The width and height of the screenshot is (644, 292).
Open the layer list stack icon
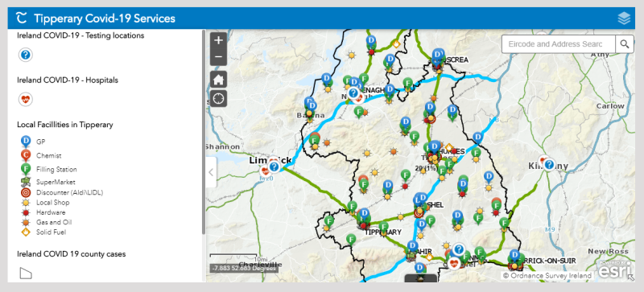(624, 19)
